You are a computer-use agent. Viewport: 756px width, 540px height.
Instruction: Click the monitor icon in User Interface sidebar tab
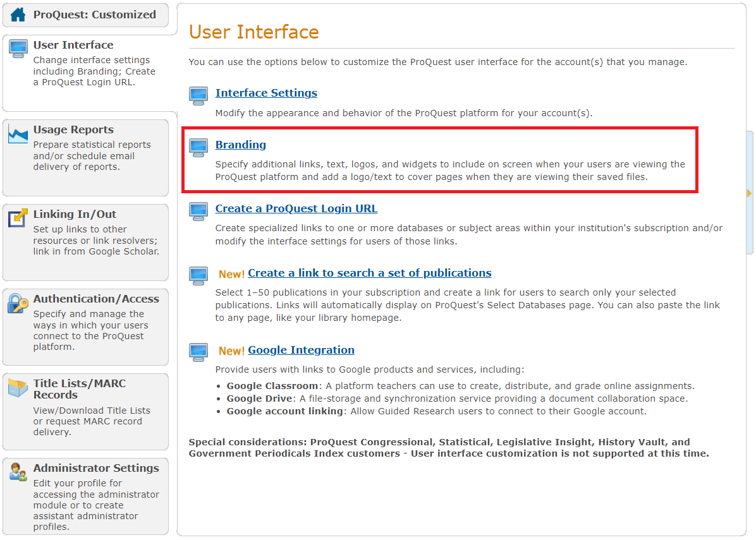18,49
